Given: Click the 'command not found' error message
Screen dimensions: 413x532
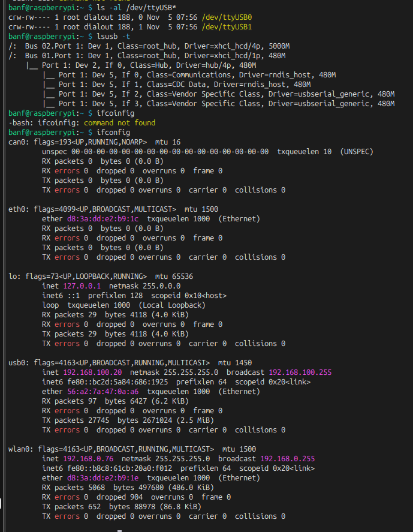Looking at the screenshot, I should (119, 122).
